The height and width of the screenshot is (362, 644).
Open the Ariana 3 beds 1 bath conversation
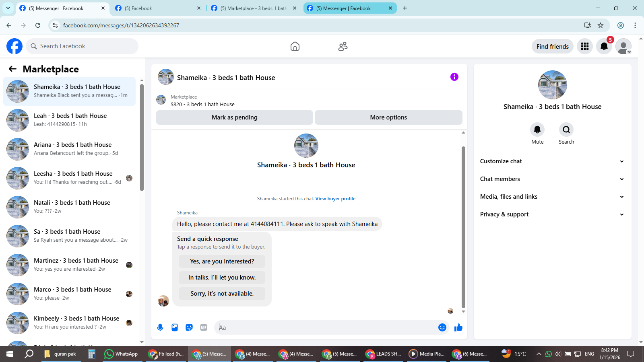69,149
